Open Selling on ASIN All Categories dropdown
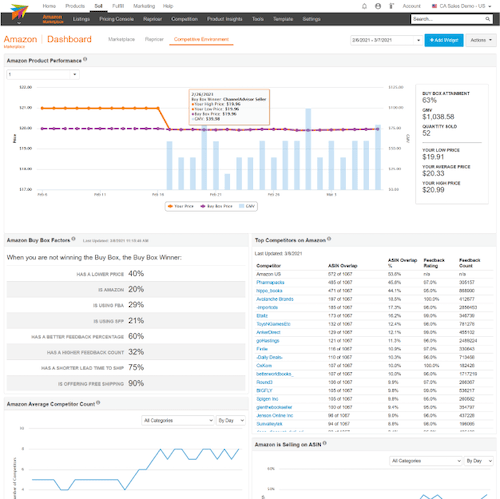The width and height of the screenshot is (500, 499). (x=426, y=461)
